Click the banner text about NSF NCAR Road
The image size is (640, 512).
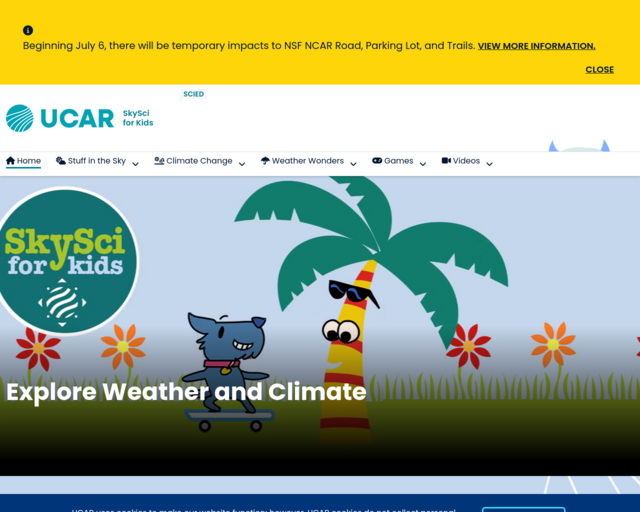(249, 46)
